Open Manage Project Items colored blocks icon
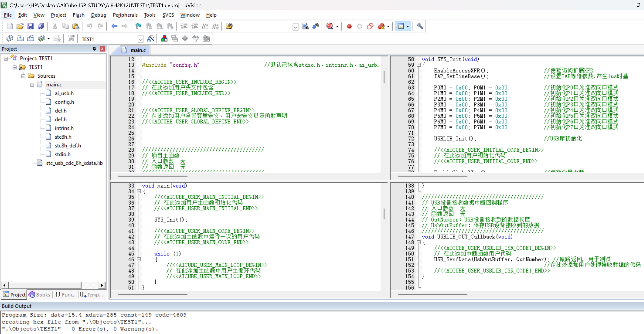644x334 pixels. [164, 39]
